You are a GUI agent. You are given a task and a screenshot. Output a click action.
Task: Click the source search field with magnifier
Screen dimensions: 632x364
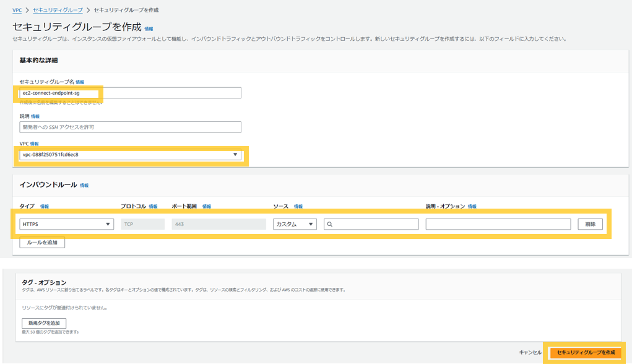coord(371,224)
